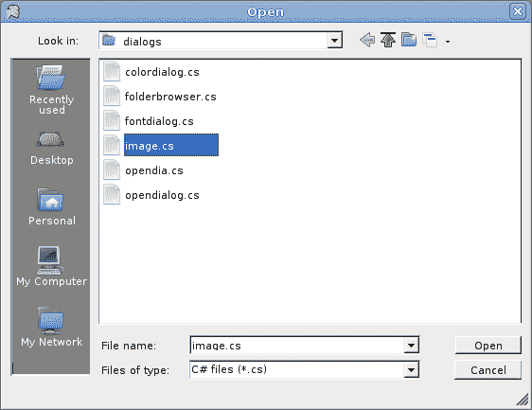The width and height of the screenshot is (532, 410).
Task: Click the folderbrowser.cs file icon
Action: pos(112,96)
